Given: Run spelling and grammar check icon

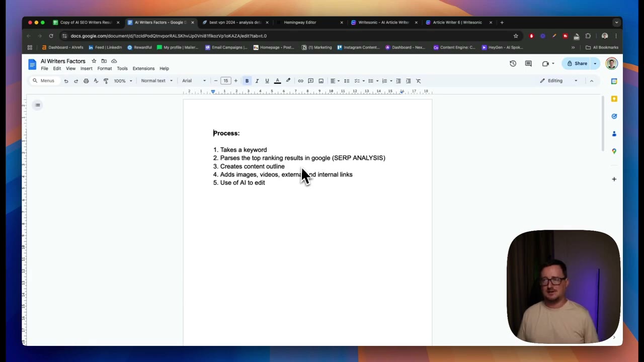Looking at the screenshot, I should pos(96,81).
